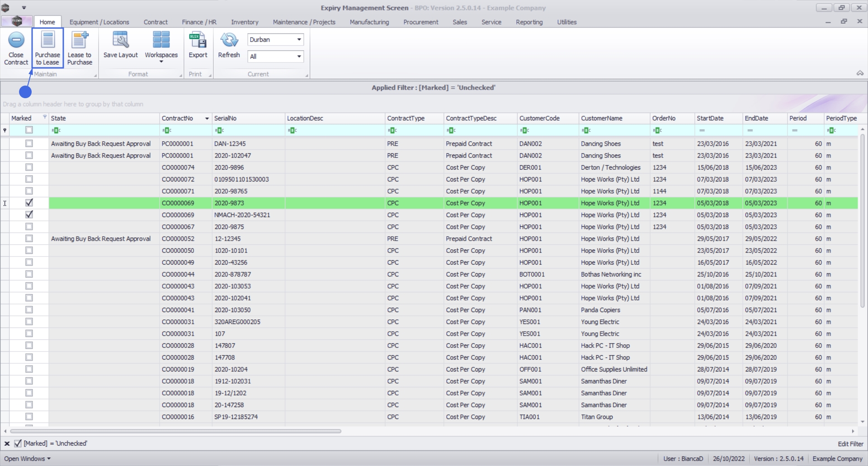Viewport: 868px width, 466px height.
Task: Click the LocationDesc filter-row operator icon
Action: 292,130
